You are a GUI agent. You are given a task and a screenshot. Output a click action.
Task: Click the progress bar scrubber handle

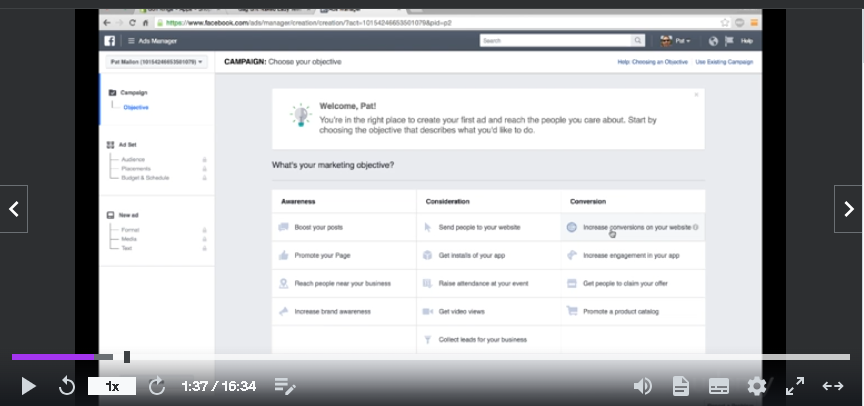[127, 357]
